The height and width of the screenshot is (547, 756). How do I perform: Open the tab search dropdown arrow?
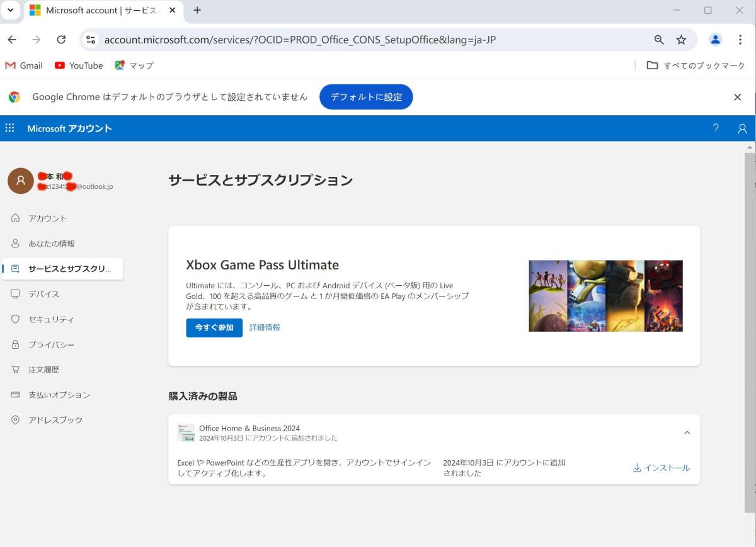[11, 10]
